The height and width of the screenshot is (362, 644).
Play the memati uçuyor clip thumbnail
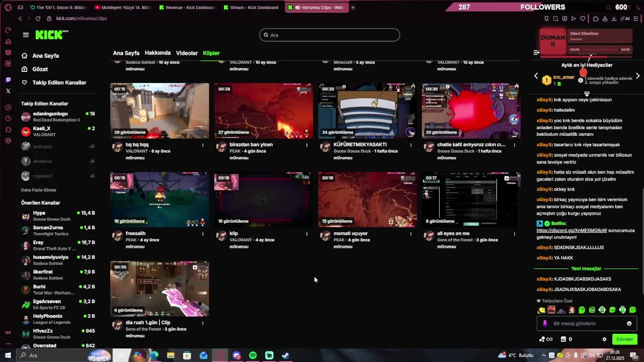click(x=367, y=200)
